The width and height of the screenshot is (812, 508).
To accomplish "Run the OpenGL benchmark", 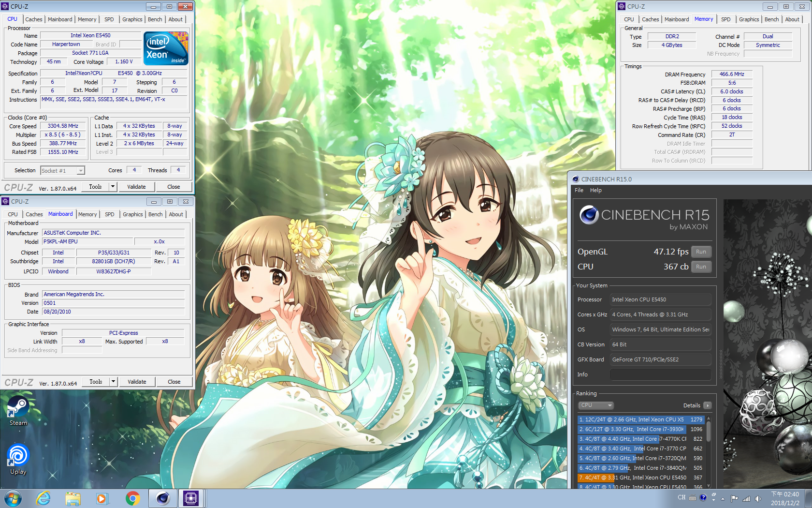I will pos(701,252).
